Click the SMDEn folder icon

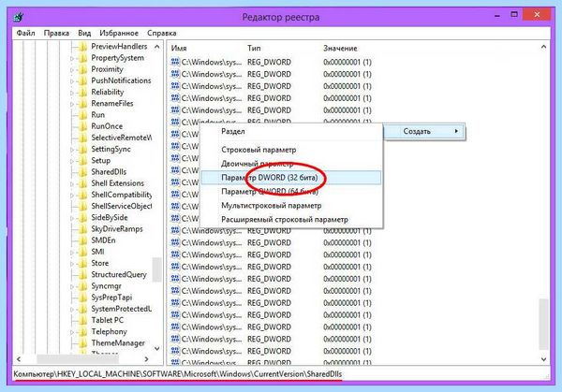pyautogui.click(x=82, y=240)
